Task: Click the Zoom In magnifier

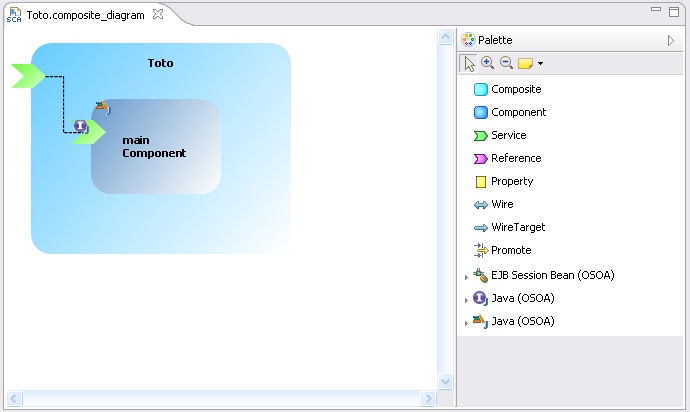Action: 487,63
